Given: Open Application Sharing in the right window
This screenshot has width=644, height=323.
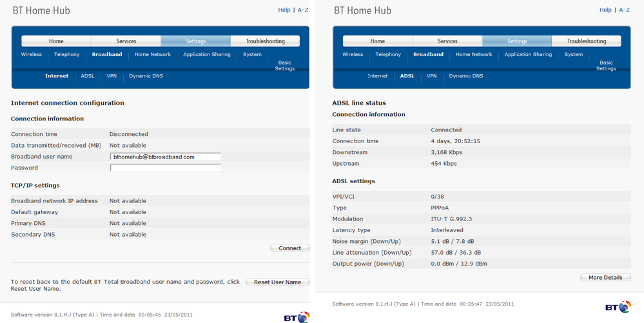Looking at the screenshot, I should (x=528, y=54).
